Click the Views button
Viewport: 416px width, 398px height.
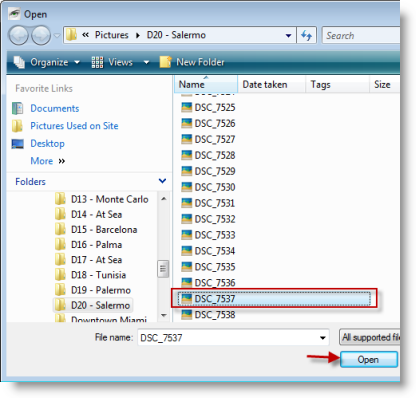click(112, 62)
